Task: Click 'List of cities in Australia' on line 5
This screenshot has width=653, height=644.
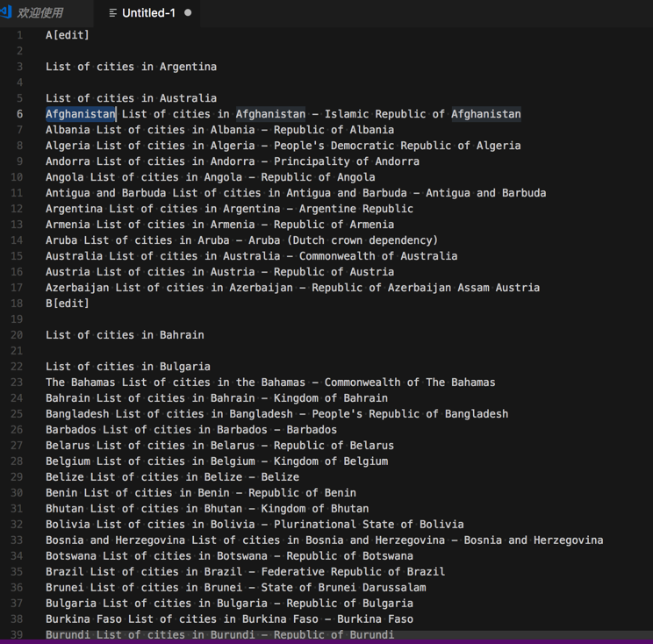Action: [x=131, y=98]
